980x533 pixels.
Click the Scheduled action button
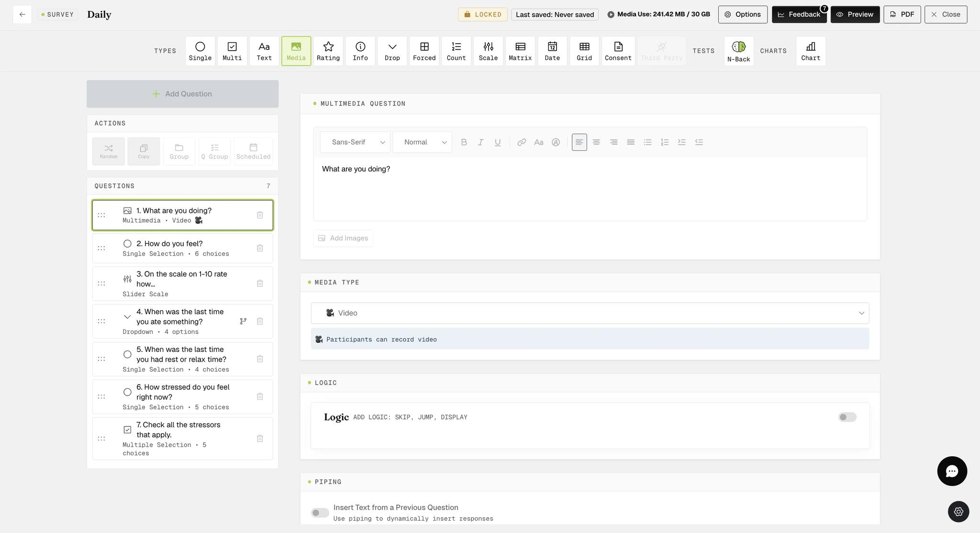coord(253,151)
